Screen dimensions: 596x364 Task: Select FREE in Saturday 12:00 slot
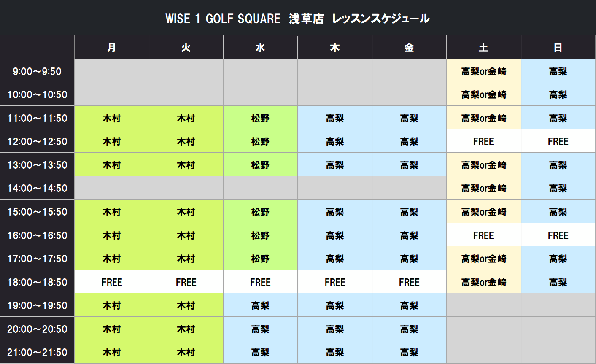484,141
